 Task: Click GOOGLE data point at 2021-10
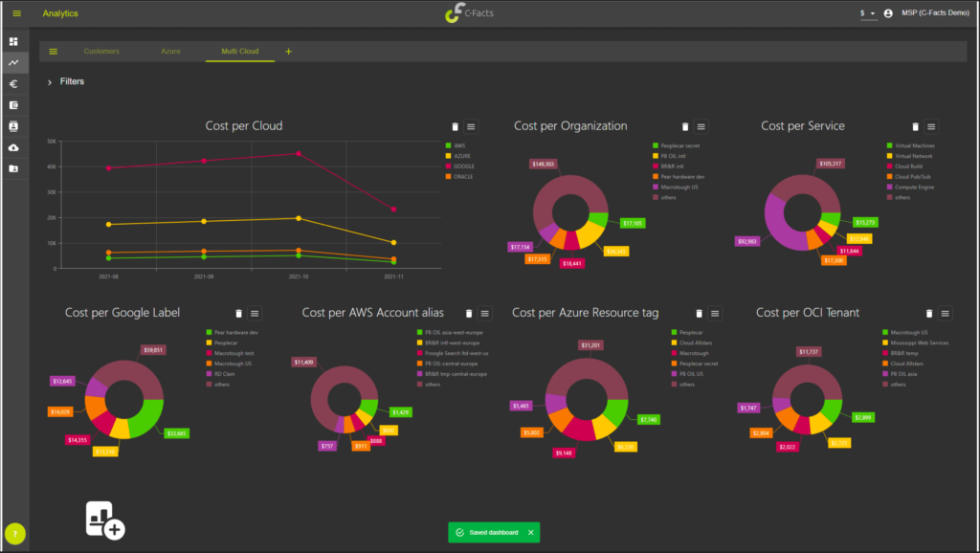click(299, 153)
